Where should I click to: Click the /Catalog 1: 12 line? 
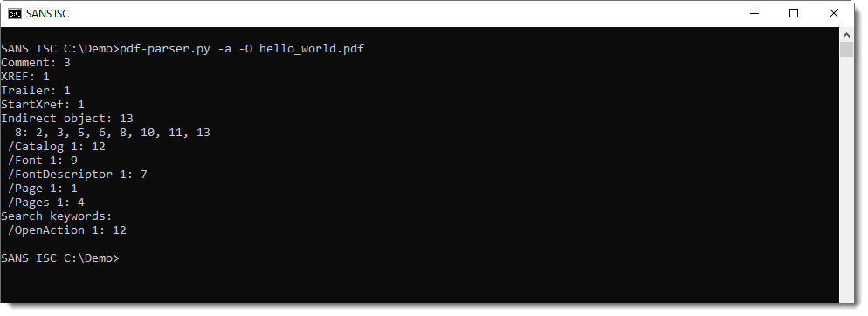click(57, 147)
